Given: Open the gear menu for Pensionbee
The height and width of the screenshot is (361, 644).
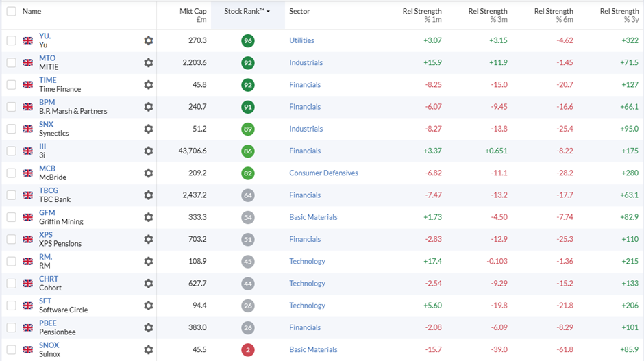Looking at the screenshot, I should pos(148,327).
